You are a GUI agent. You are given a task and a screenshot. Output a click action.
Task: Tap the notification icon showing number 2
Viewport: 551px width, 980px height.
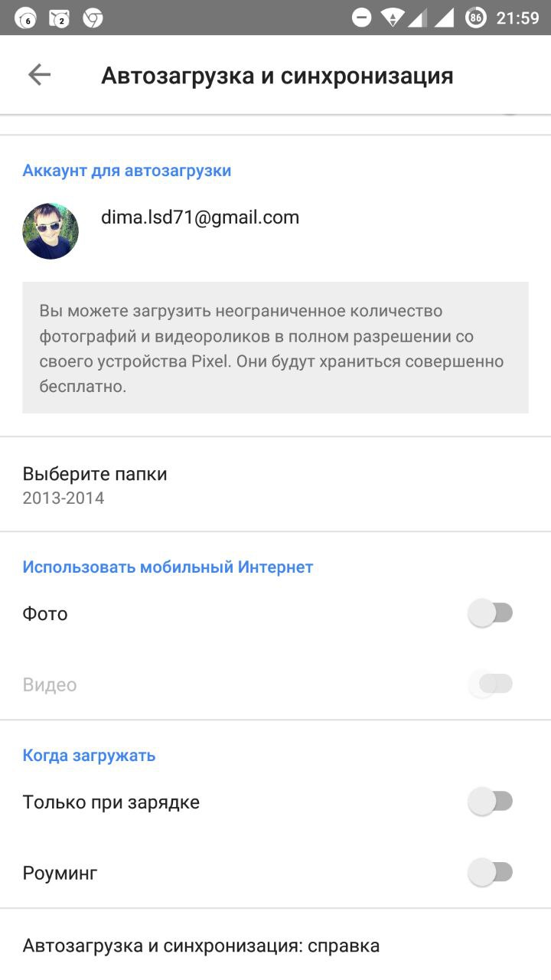coord(59,18)
